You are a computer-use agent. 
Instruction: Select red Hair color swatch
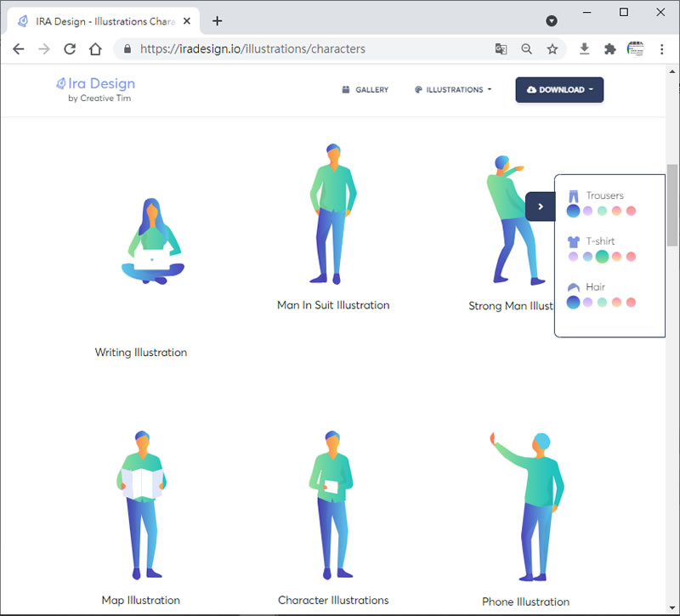(631, 302)
